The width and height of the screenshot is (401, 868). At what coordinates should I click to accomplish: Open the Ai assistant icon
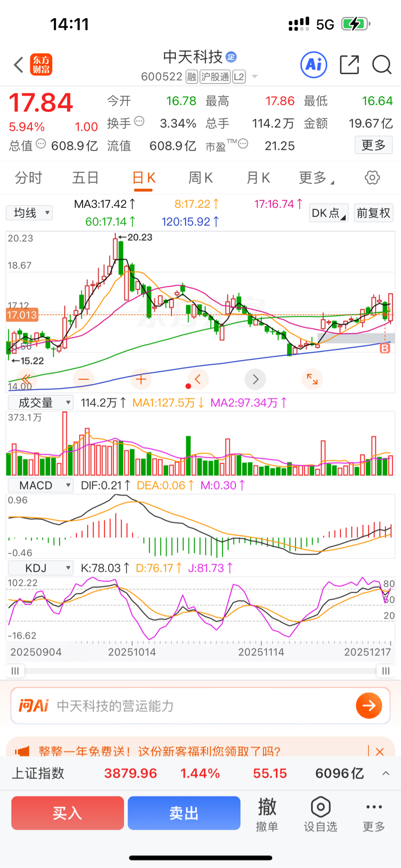(314, 65)
